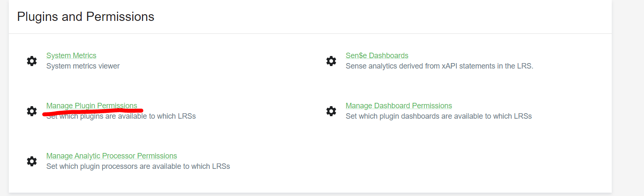Screen dimensions: 644x196
Task: Go to Manage Plugin Permissions
Action: pyautogui.click(x=92, y=106)
